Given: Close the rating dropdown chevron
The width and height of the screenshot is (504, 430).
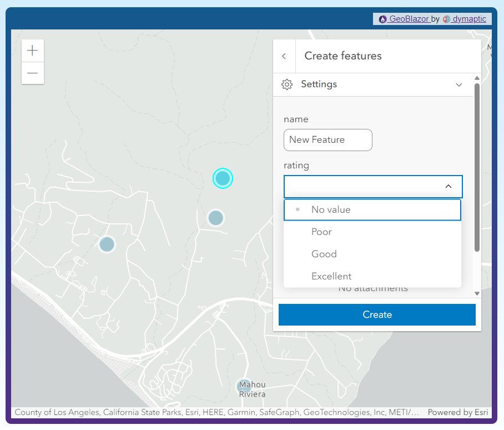Looking at the screenshot, I should [x=448, y=187].
